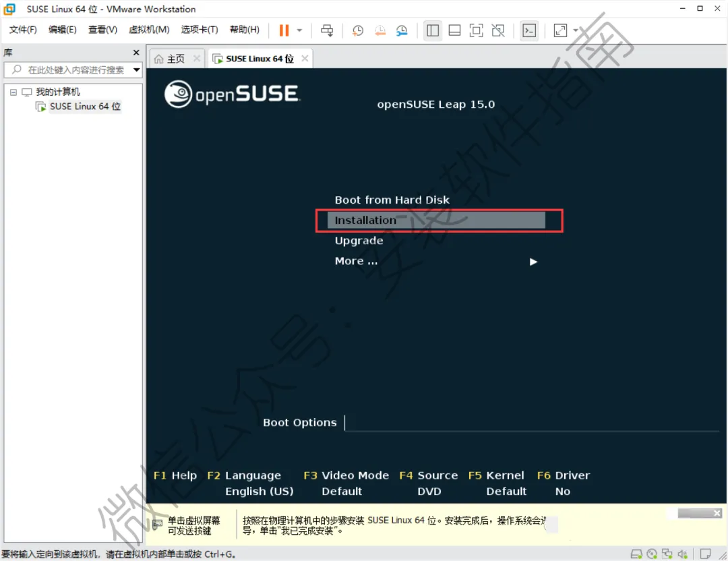
Task: Click the openSUSE Leap 15.0 title text
Action: coord(436,105)
